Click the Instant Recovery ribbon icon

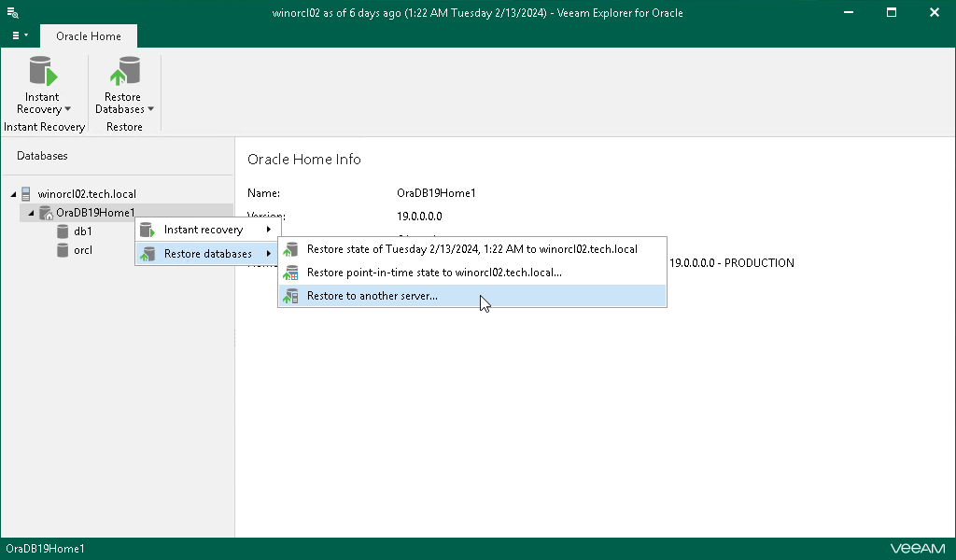(41, 73)
